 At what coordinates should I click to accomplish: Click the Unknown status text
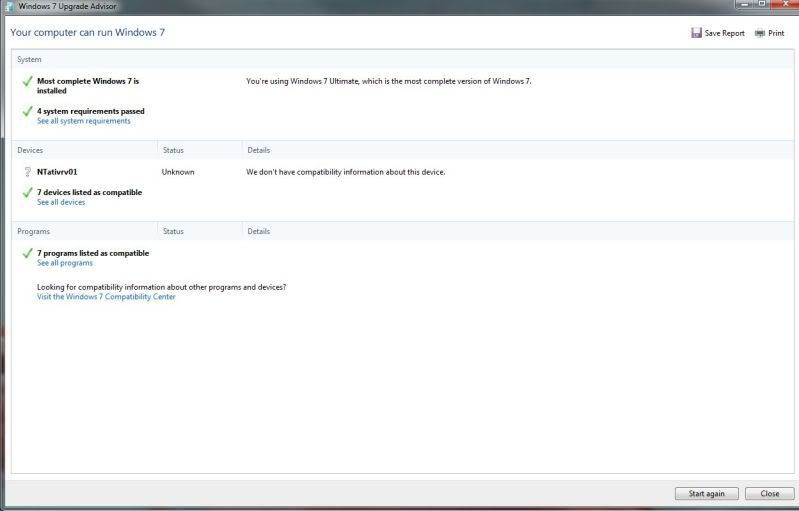pyautogui.click(x=178, y=172)
